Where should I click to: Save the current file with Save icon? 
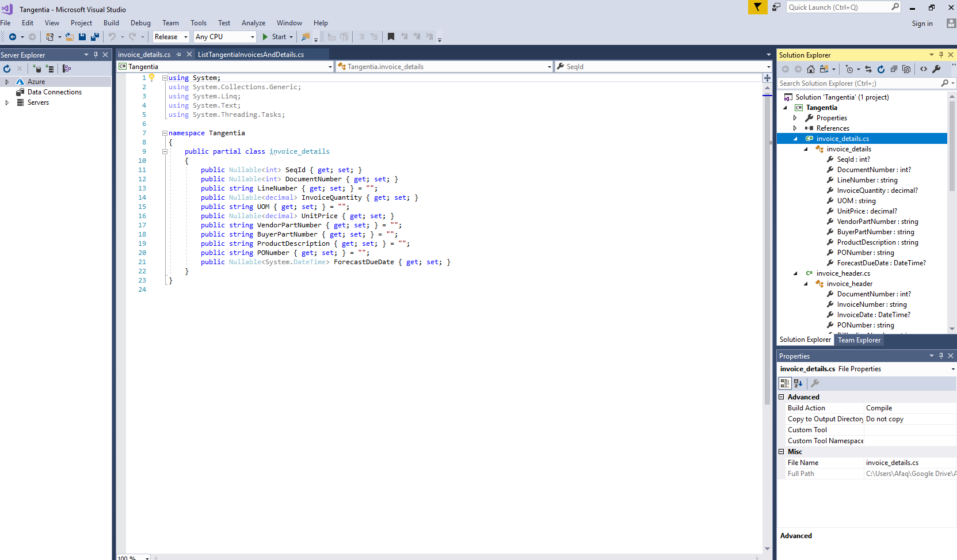[x=82, y=37]
